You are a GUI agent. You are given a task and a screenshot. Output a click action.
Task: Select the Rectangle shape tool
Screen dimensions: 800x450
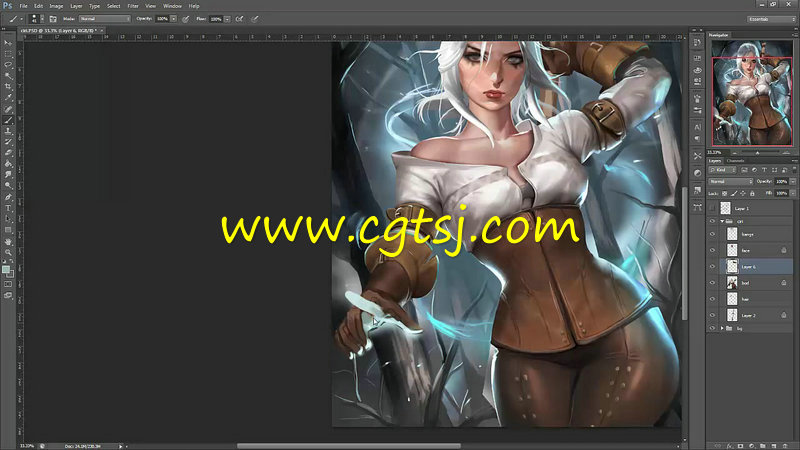(x=8, y=230)
